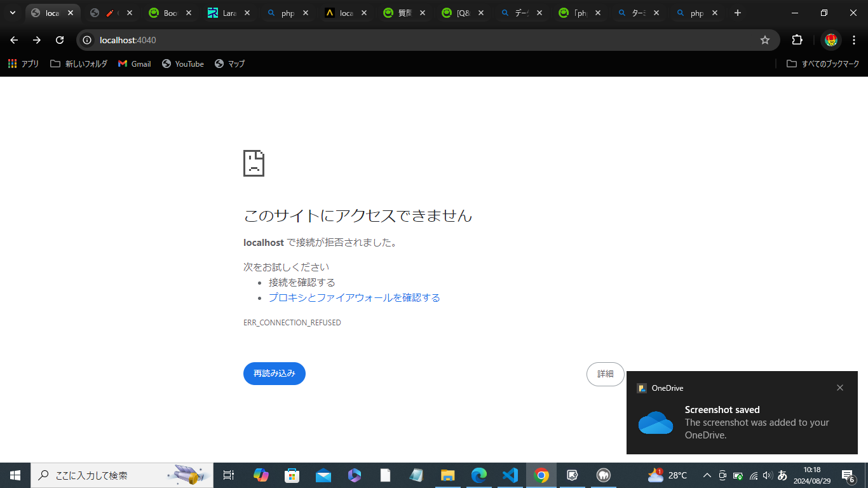Image resolution: width=868 pixels, height=488 pixels.
Task: Switch to the 質問 tab
Action: [x=405, y=13]
